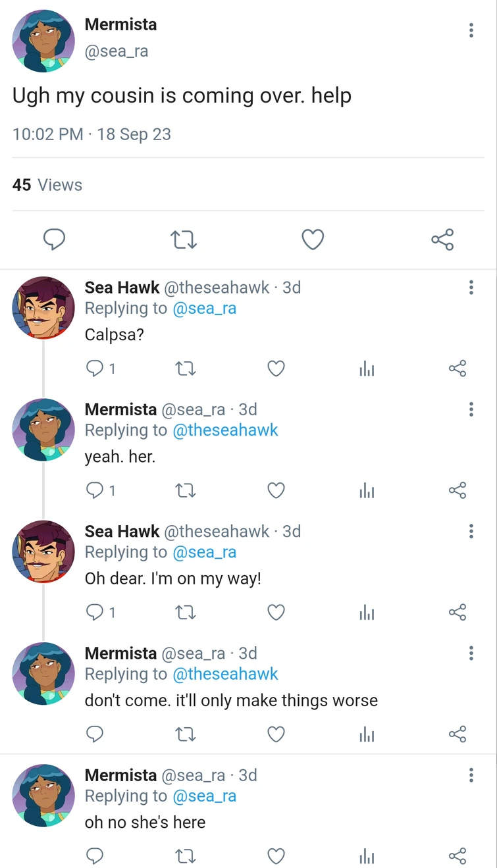Open the menu on the "oh no she's here" tweet
The image size is (497, 868).
coord(471,775)
